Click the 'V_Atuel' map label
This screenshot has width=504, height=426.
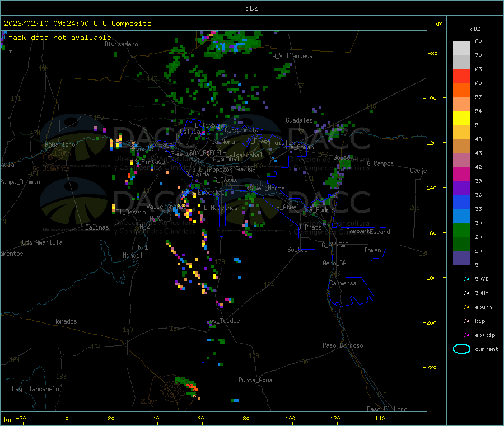tap(288, 207)
